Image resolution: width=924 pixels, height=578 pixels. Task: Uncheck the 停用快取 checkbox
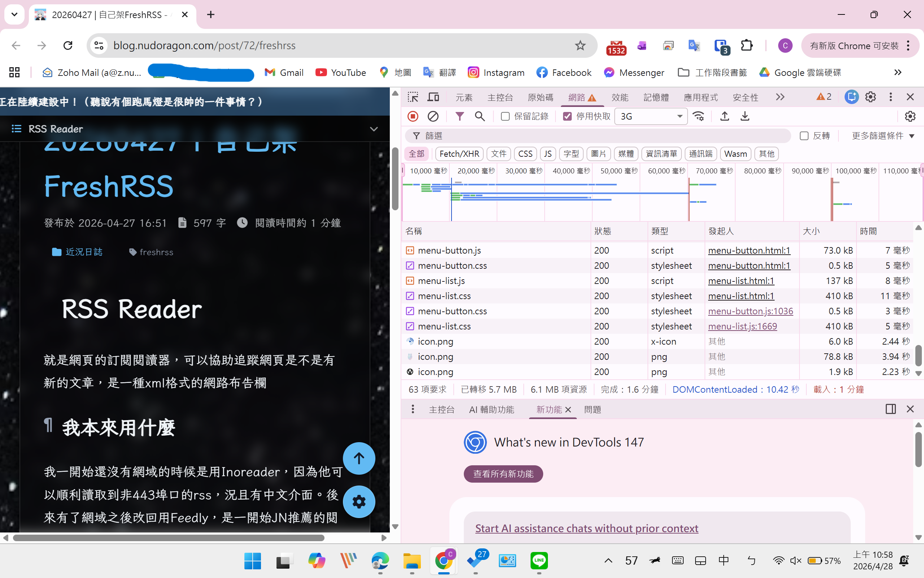coord(567,116)
